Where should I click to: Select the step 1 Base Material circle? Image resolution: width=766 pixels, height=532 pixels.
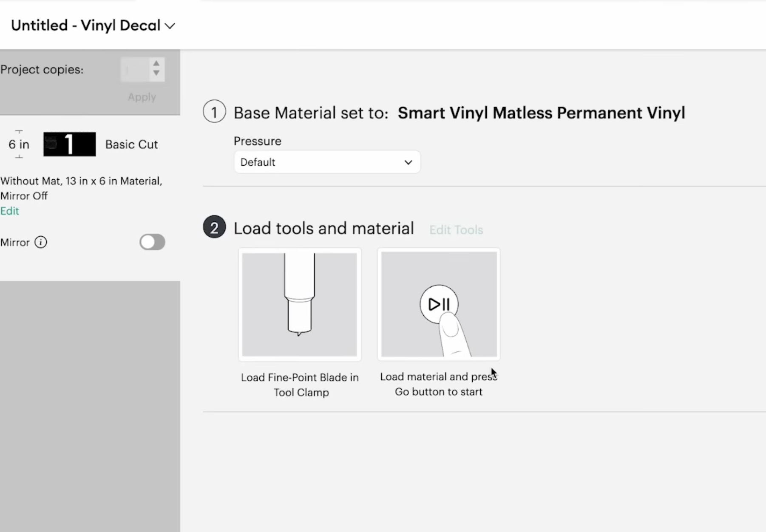214,111
